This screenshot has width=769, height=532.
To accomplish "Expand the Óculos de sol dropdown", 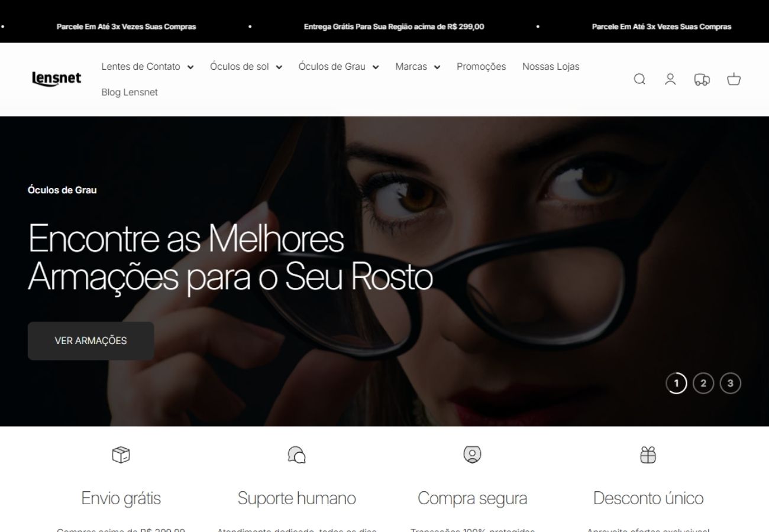I will (x=246, y=67).
